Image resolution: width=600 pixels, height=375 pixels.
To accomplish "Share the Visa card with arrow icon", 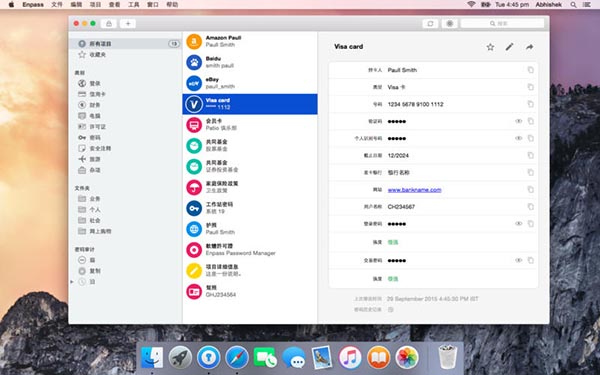I will pyautogui.click(x=530, y=47).
